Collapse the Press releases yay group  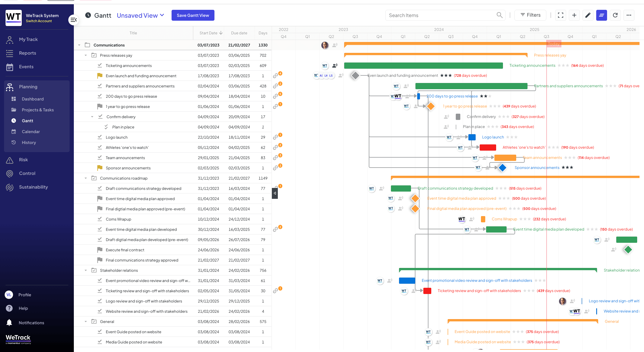[86, 55]
